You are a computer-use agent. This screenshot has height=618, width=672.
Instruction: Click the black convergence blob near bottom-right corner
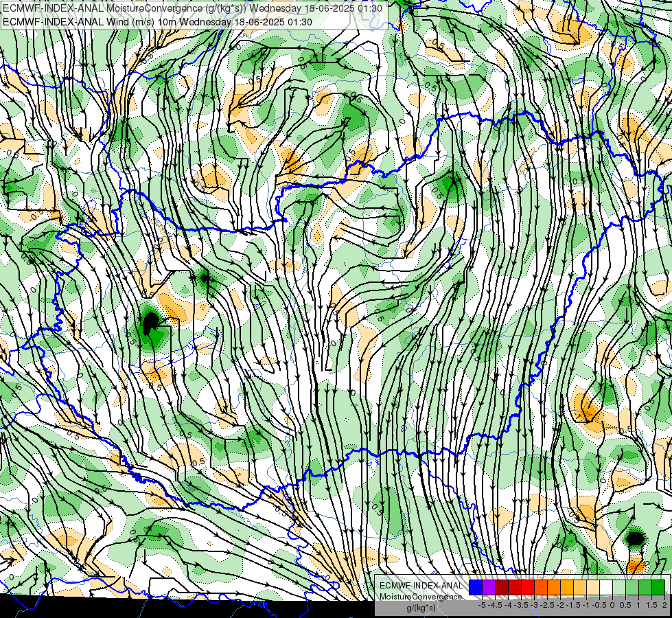(635, 538)
